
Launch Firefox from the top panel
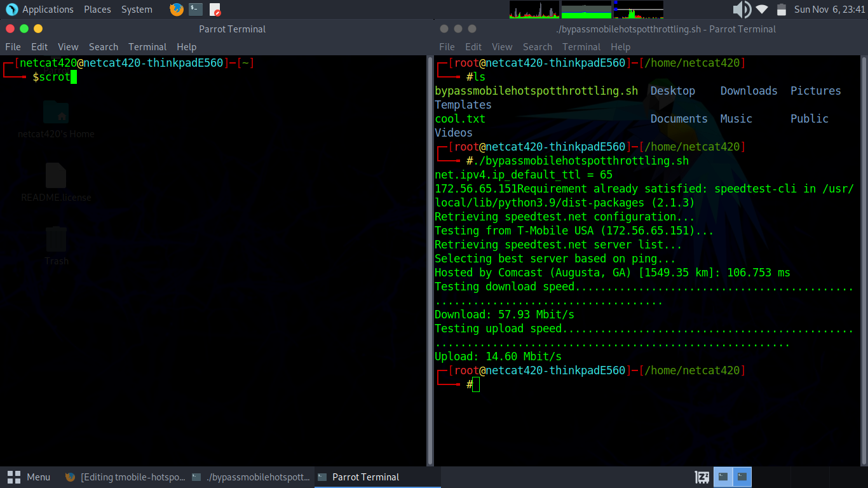pyautogui.click(x=177, y=10)
